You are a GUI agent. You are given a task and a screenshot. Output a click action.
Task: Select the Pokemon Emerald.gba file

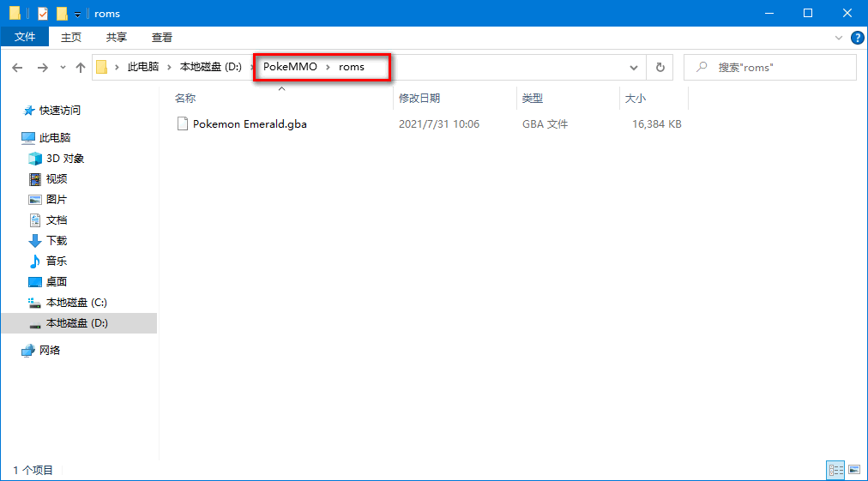(x=249, y=124)
